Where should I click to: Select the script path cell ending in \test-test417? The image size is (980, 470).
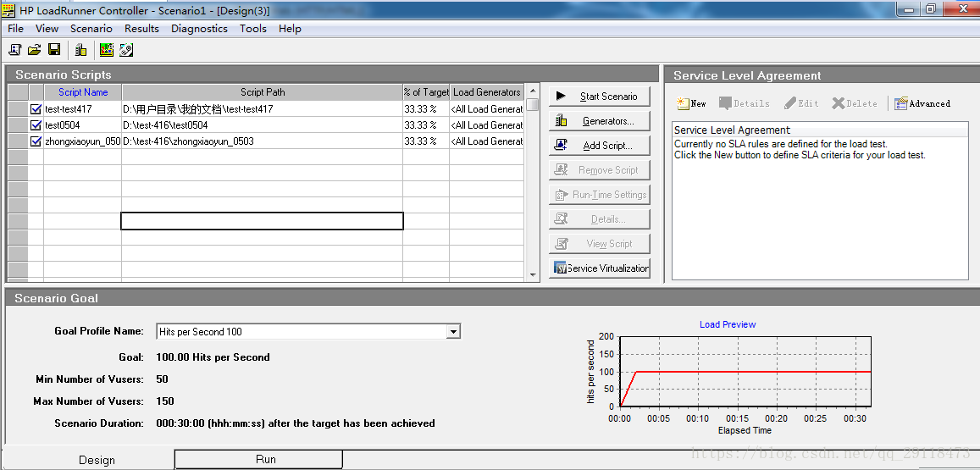[x=263, y=108]
